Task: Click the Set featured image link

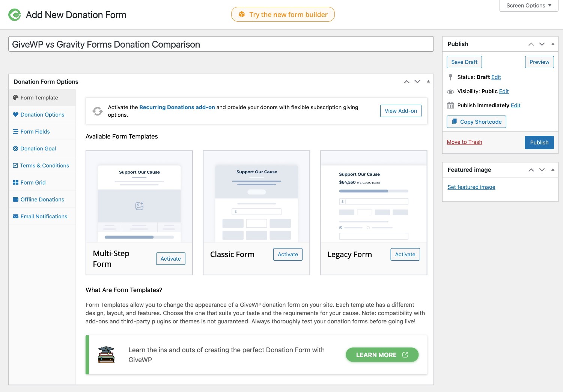Action: pyautogui.click(x=471, y=187)
